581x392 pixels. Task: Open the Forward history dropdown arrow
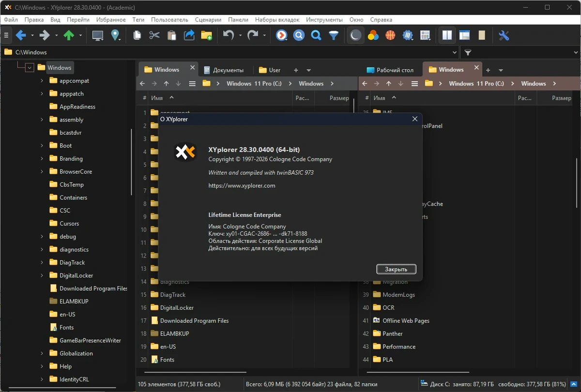[56, 35]
